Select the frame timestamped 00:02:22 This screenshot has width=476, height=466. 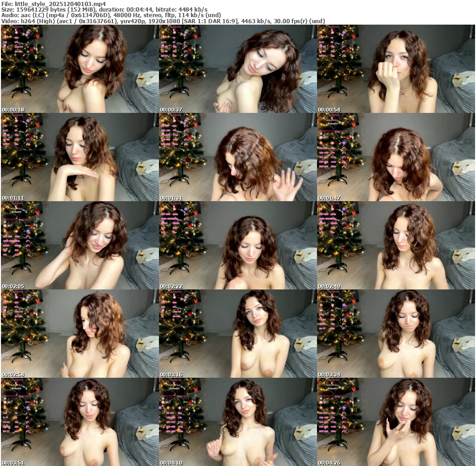[238, 245]
